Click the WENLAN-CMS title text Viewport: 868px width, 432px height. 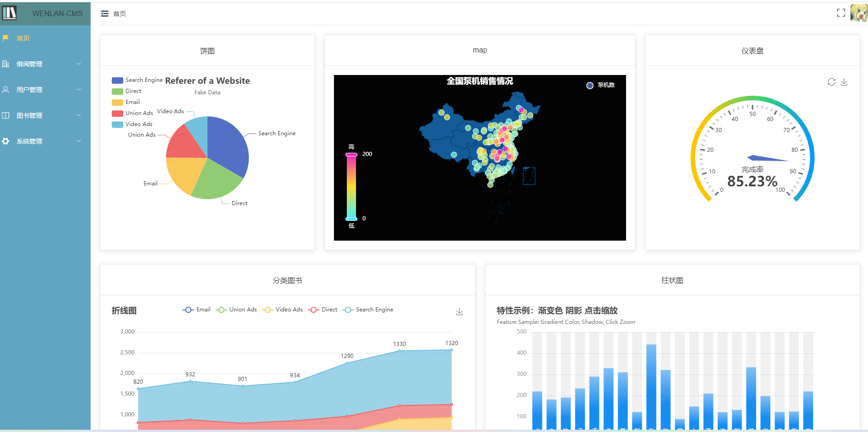point(57,13)
